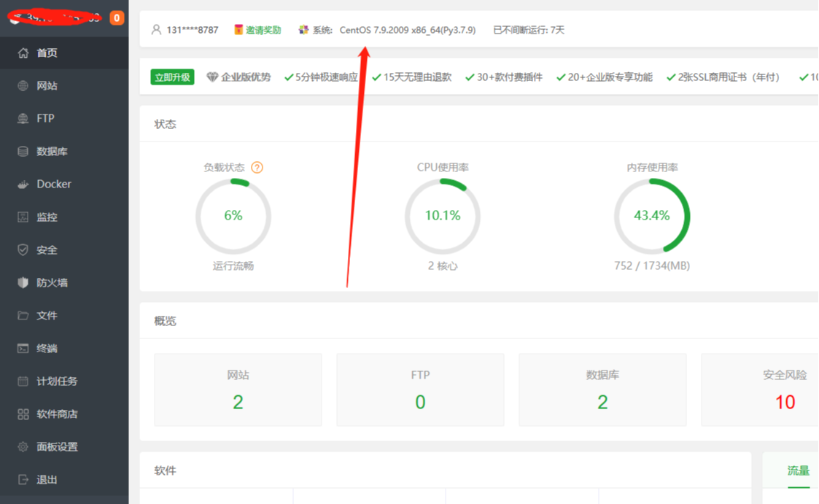Open the 网站 globe icon in sidebar
The width and height of the screenshot is (819, 504).
click(x=23, y=85)
